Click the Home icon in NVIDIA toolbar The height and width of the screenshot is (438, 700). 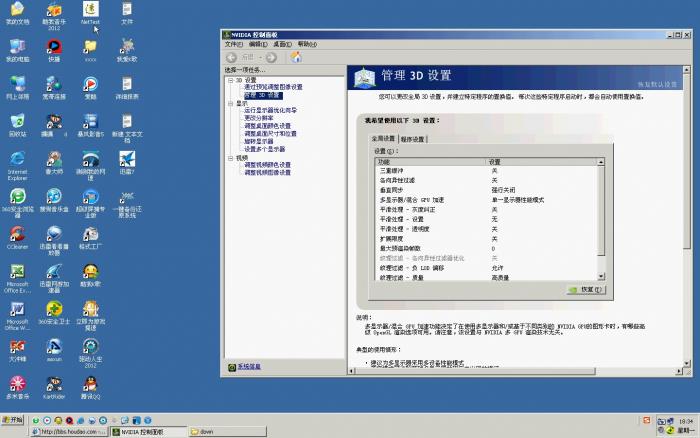pos(296,57)
